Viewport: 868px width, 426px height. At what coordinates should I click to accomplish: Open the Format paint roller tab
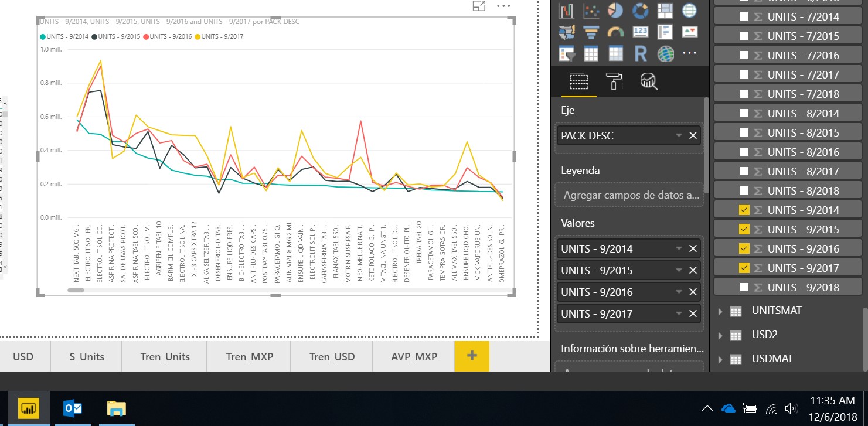614,81
